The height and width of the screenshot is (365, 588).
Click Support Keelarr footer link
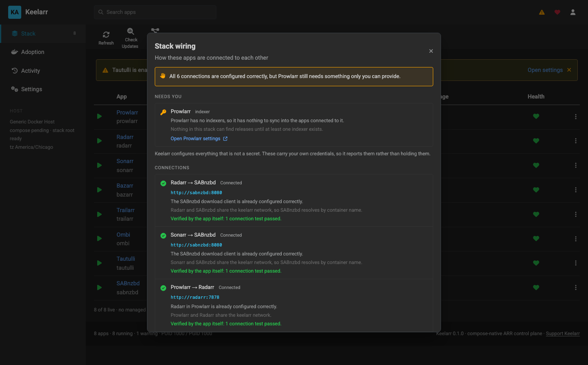click(x=563, y=334)
